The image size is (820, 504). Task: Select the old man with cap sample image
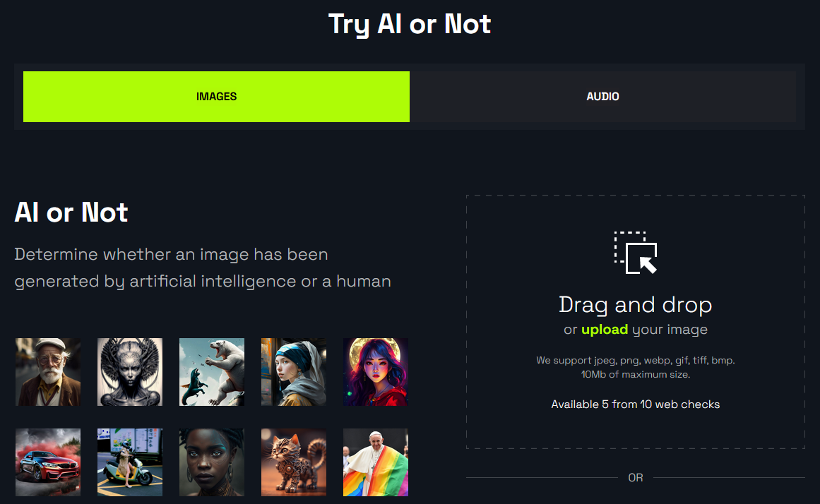click(x=48, y=372)
